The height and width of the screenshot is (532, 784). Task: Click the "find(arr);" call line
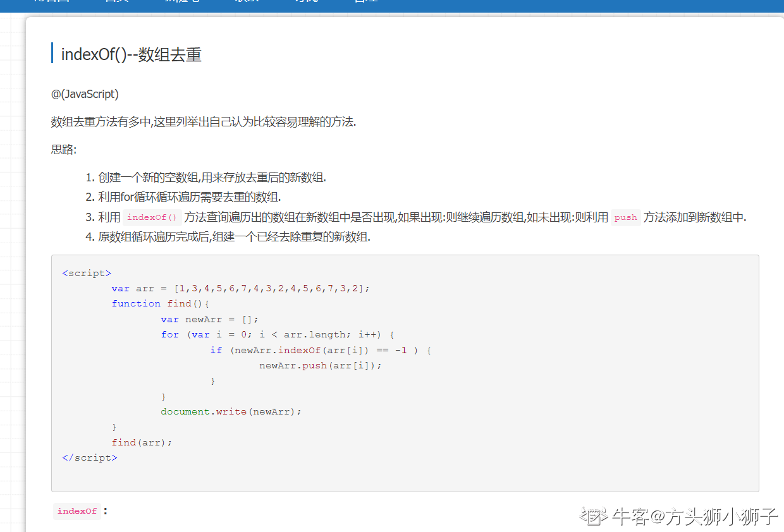coord(142,442)
